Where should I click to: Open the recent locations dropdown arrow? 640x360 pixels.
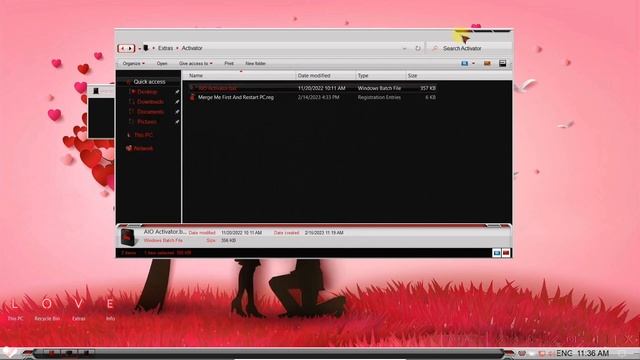139,49
